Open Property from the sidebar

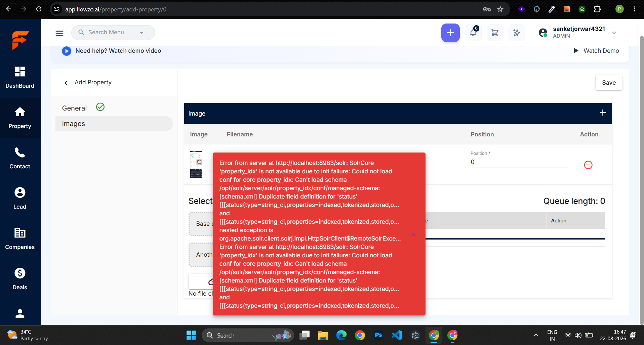20,118
